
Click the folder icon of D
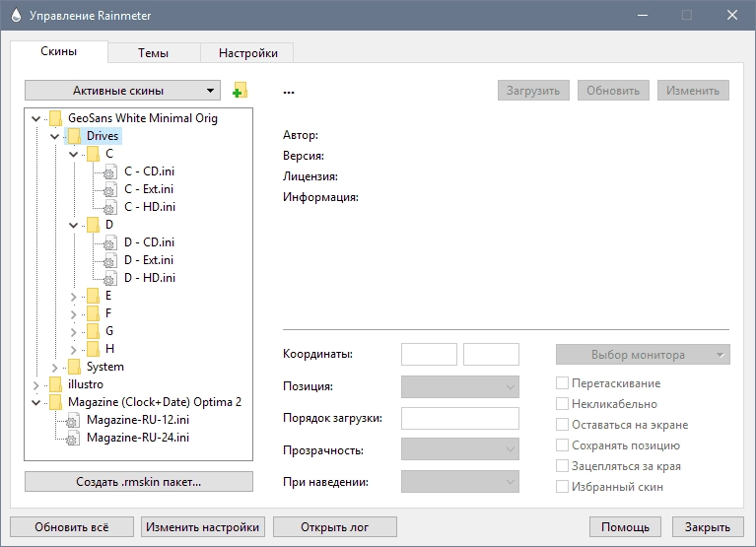[x=93, y=225]
